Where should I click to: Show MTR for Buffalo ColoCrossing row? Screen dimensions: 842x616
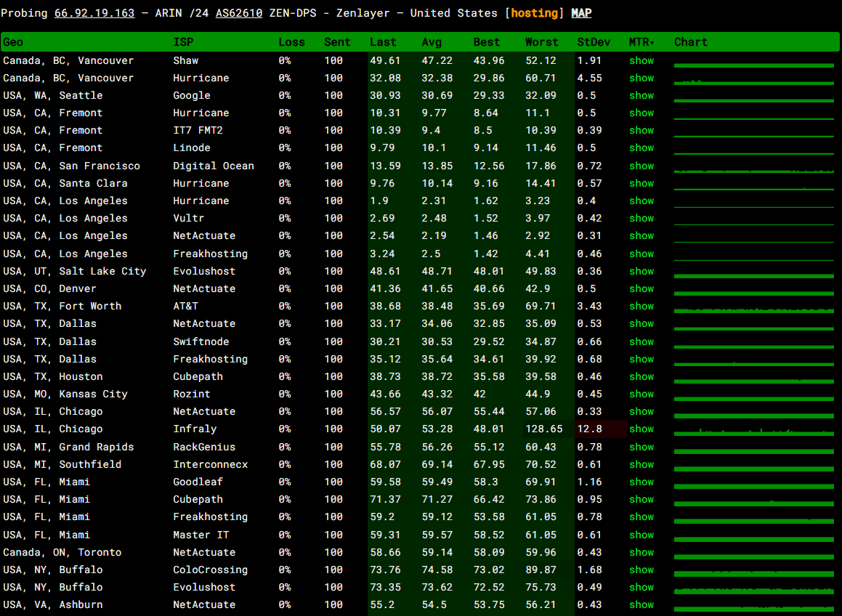pyautogui.click(x=641, y=570)
